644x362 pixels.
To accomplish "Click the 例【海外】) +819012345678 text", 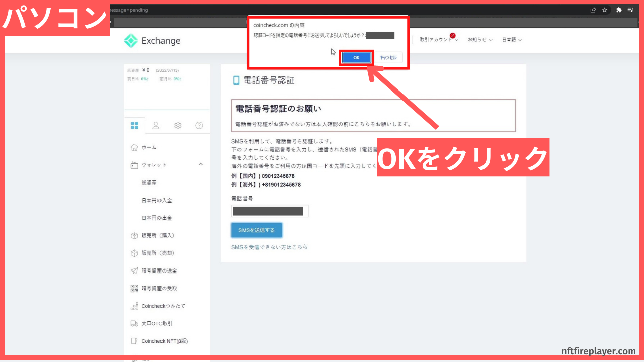I will click(x=266, y=185).
